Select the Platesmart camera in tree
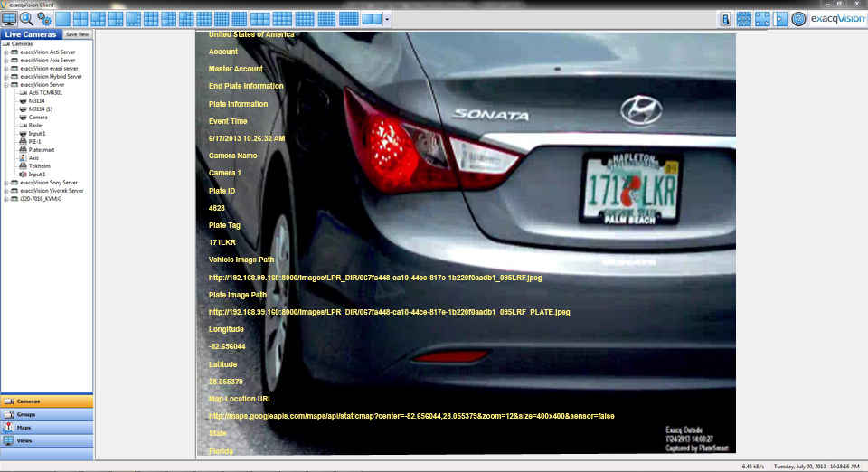Image resolution: width=868 pixels, height=472 pixels. tap(41, 150)
